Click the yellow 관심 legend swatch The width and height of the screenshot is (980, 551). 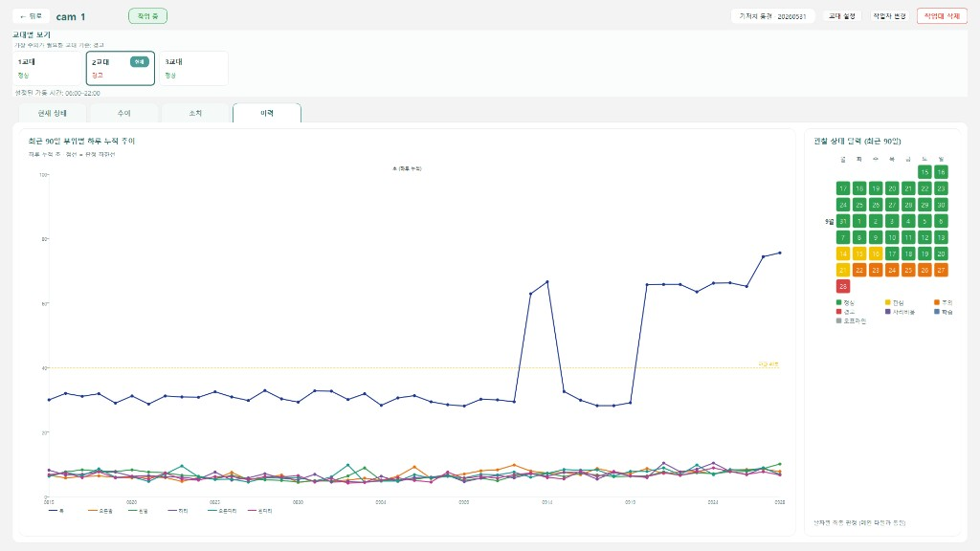tap(887, 302)
